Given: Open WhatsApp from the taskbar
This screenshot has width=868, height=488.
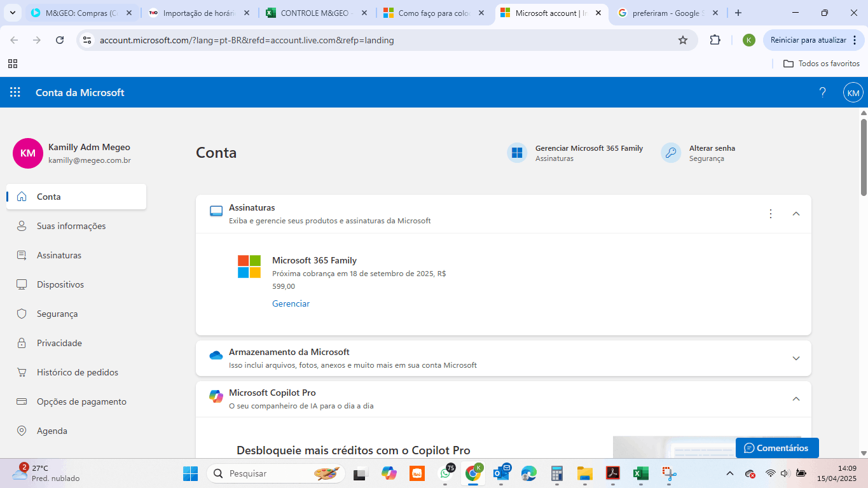Looking at the screenshot, I should (445, 473).
